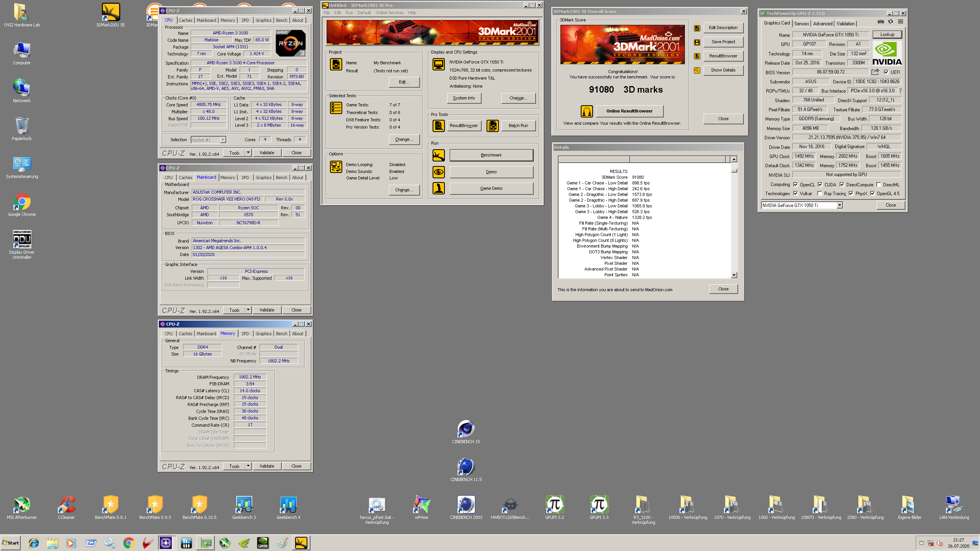Toggle the DirectML checkbox
Screen dimensions: 980x551
879,184
